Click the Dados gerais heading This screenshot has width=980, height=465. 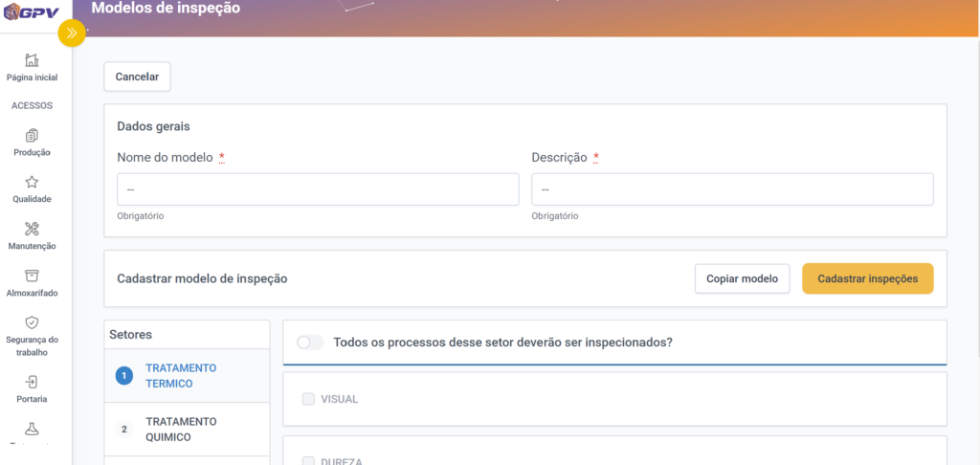153,126
